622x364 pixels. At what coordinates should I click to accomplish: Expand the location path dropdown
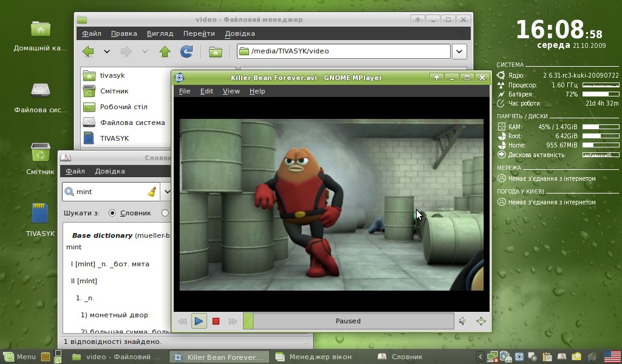pyautogui.click(x=459, y=51)
